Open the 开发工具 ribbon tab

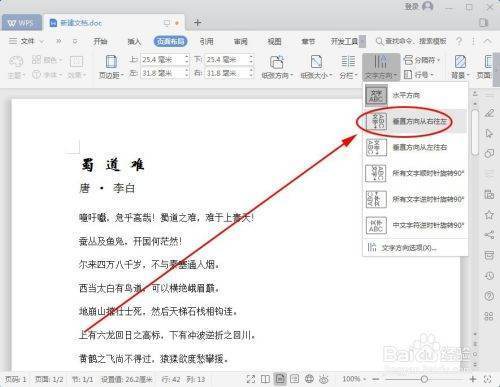[344, 41]
